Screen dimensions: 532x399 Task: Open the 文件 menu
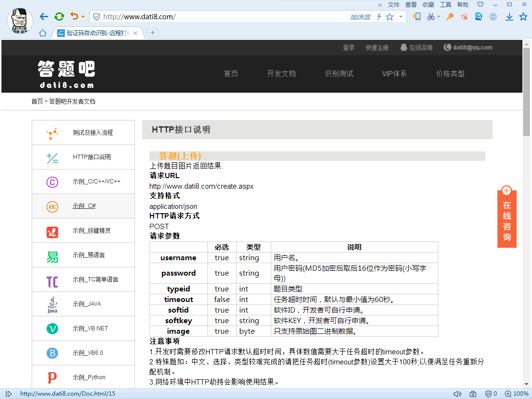[x=394, y=5]
